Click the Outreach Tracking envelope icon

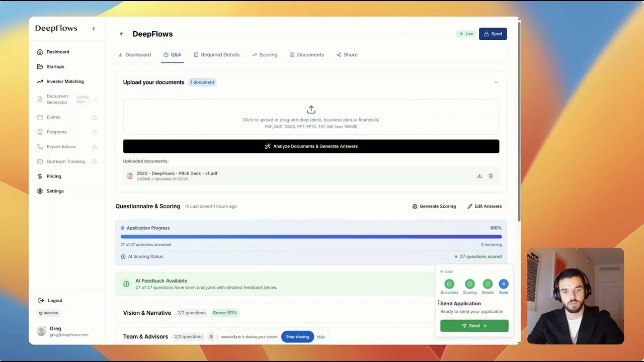[x=40, y=161]
